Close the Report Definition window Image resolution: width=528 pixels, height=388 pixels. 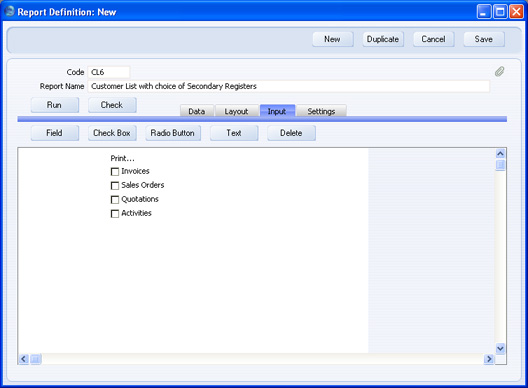tap(516, 12)
